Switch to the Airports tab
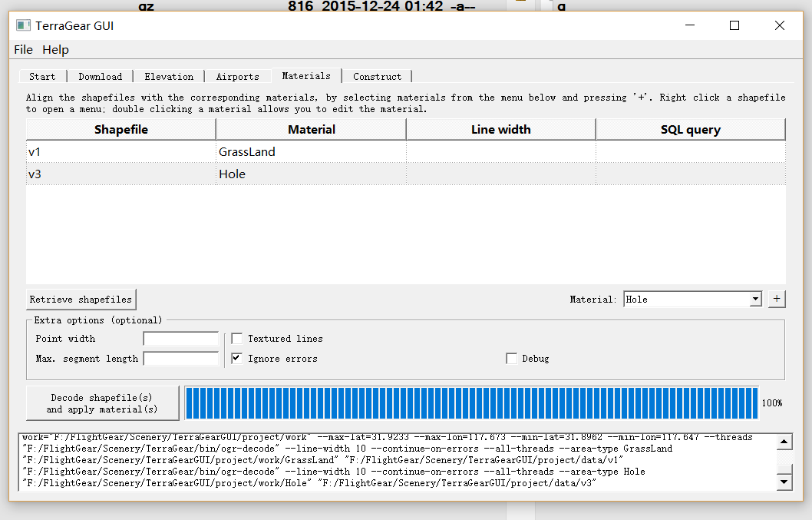Viewport: 812px width, 520px height. (238, 77)
